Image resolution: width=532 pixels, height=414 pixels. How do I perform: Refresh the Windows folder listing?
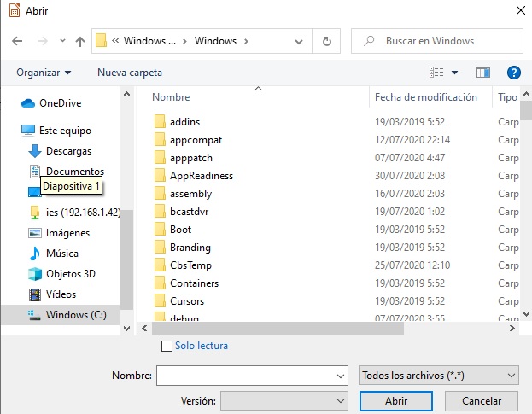pos(326,41)
